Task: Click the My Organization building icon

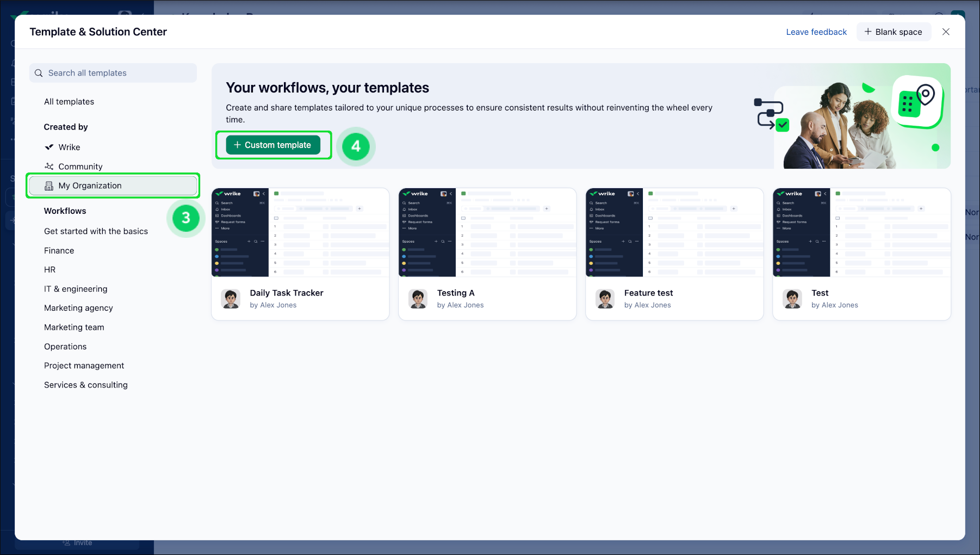Action: tap(49, 186)
